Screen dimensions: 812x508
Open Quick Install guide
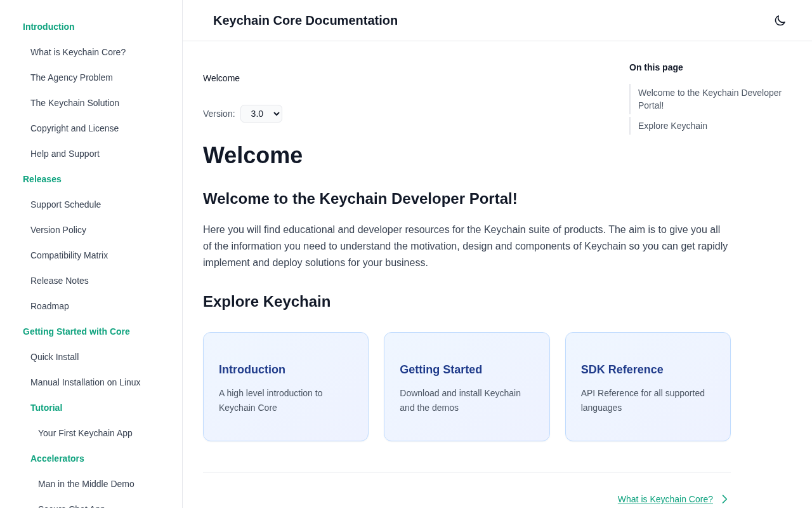(55, 357)
